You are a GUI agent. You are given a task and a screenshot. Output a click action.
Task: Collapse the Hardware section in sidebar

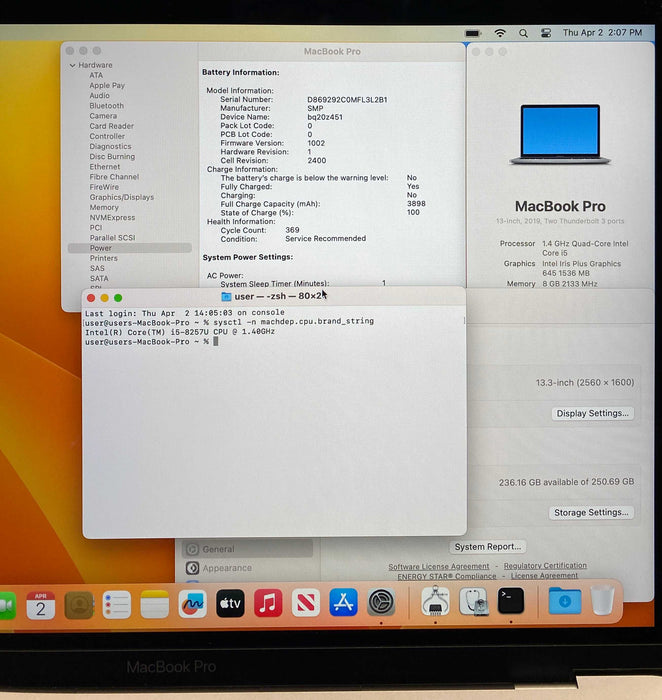coord(72,65)
